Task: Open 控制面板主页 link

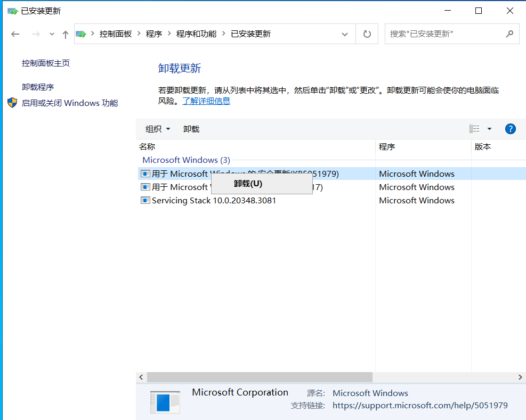Action: (x=46, y=63)
